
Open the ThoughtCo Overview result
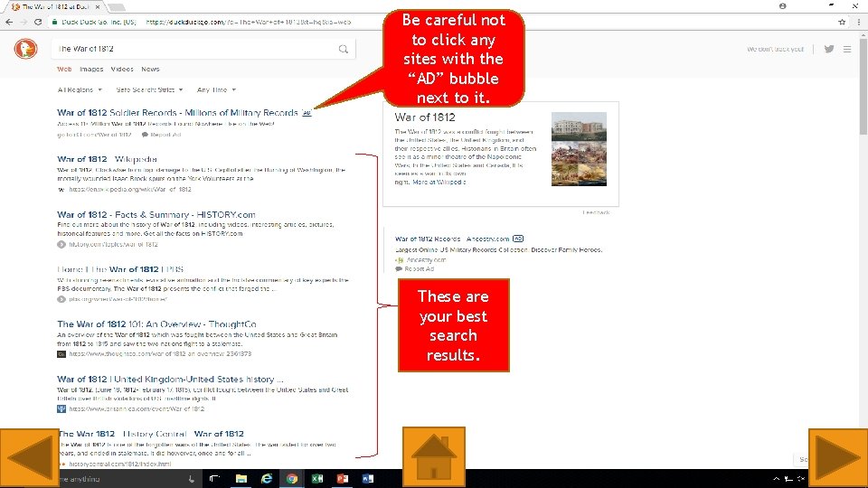[156, 324]
